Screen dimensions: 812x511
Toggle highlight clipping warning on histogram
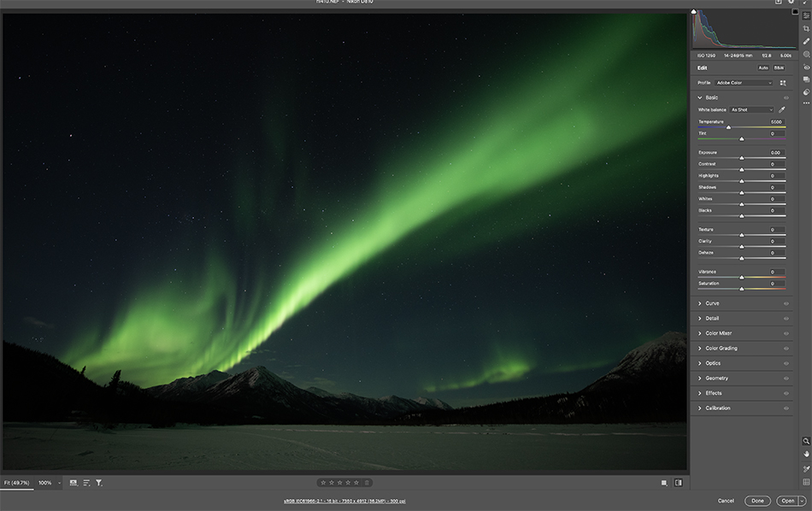pyautogui.click(x=795, y=12)
